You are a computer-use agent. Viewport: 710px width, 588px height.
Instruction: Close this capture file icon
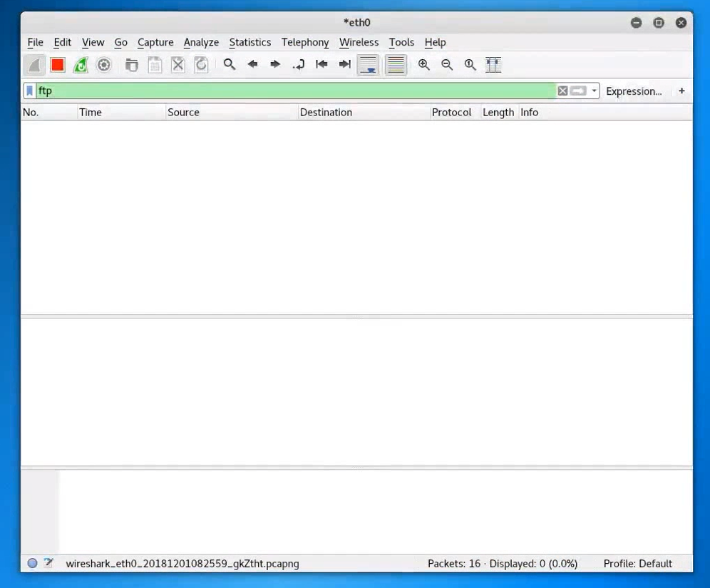coord(178,65)
